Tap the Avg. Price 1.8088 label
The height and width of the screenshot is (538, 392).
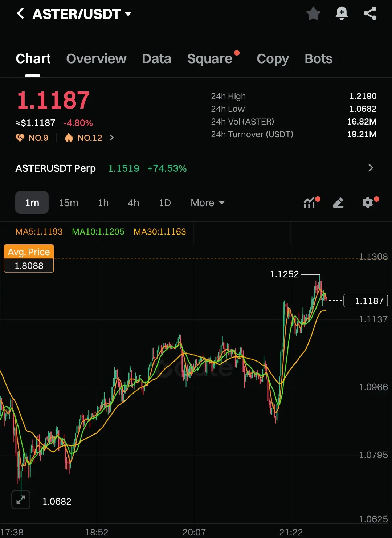29,258
